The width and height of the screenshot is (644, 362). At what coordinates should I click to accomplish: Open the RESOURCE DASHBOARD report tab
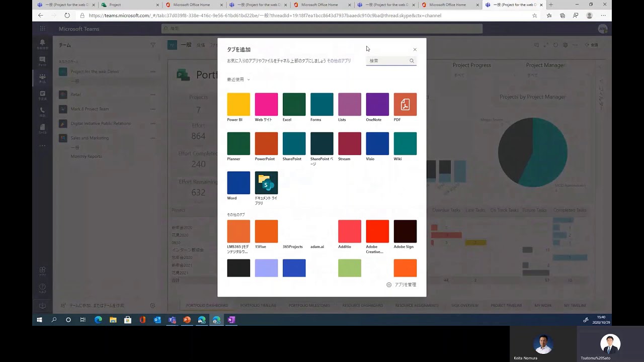point(362,305)
